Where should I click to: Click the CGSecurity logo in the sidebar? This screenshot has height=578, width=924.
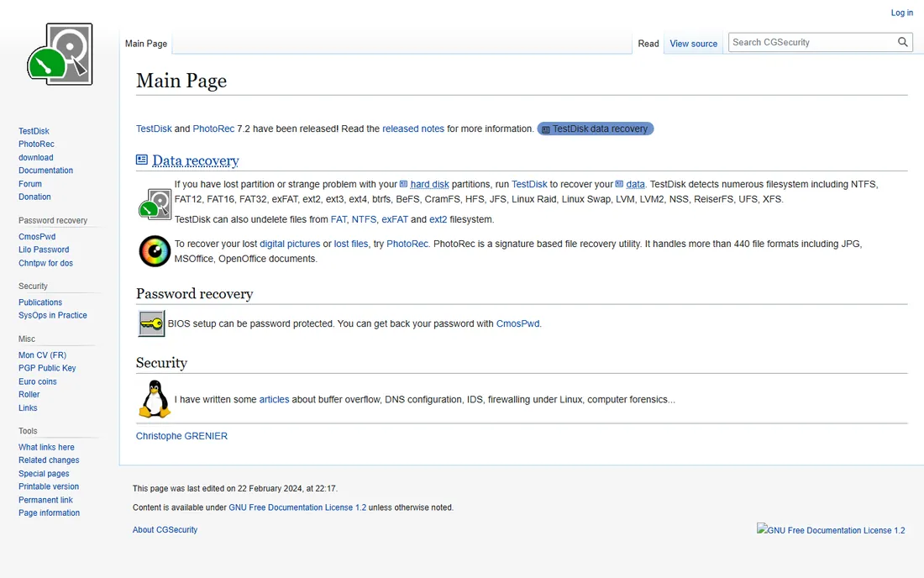[x=60, y=55]
